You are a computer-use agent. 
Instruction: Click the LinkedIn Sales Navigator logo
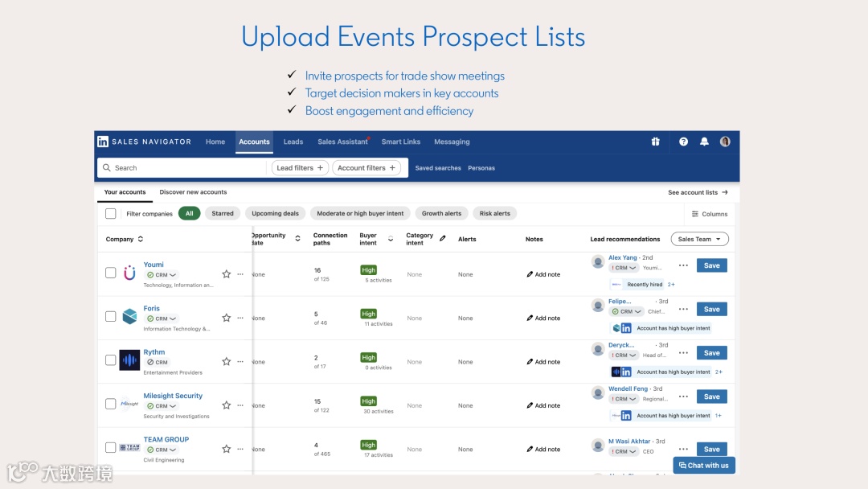[x=144, y=142]
